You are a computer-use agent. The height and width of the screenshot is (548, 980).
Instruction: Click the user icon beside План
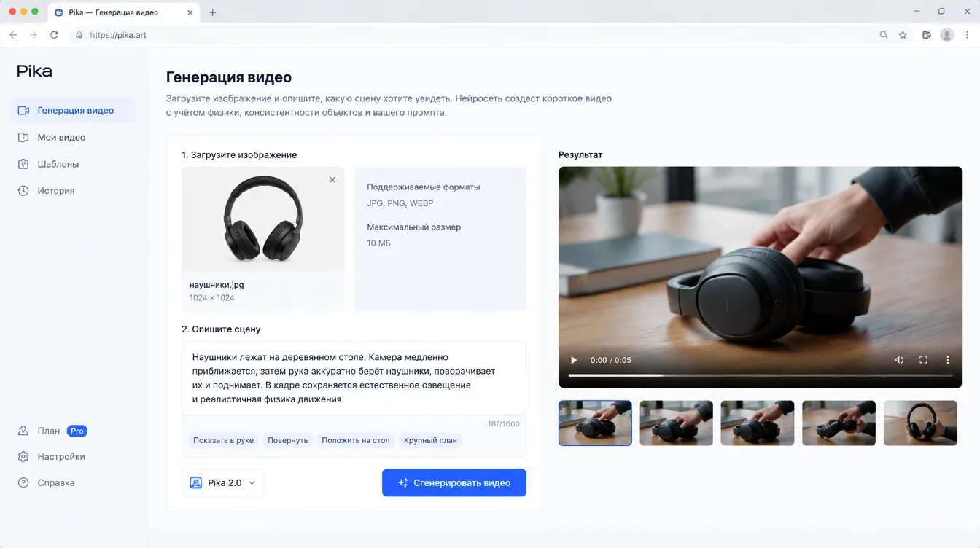pyautogui.click(x=23, y=431)
